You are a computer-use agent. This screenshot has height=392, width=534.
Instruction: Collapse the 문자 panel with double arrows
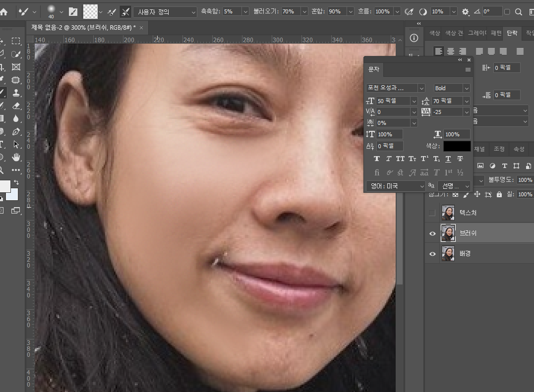(460, 60)
